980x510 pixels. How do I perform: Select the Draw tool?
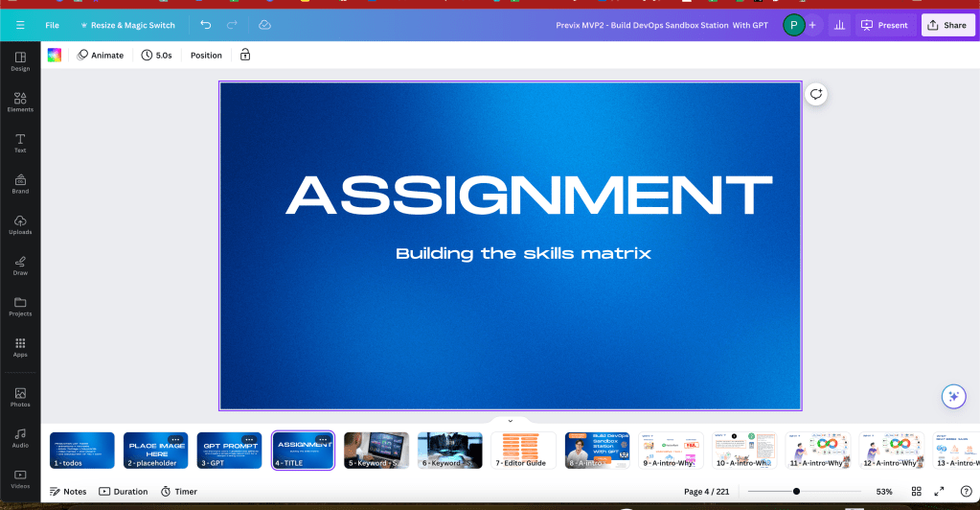coord(20,266)
